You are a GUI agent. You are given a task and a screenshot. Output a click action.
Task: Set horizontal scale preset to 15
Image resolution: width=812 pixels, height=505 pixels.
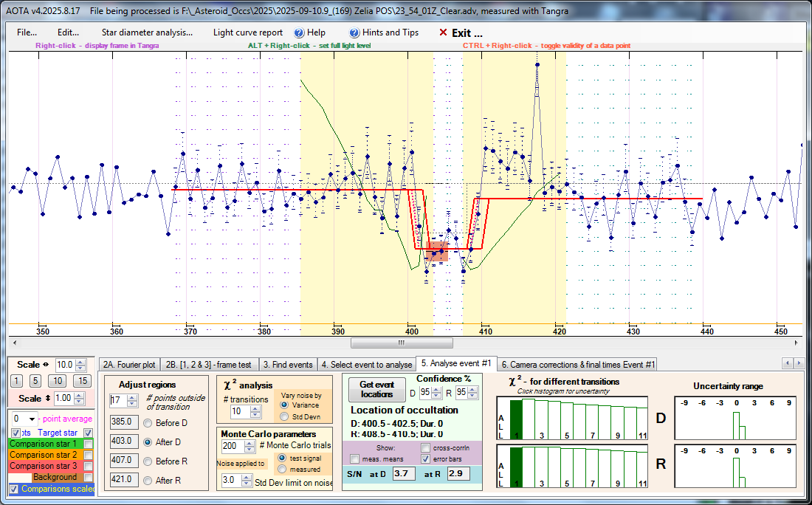pyautogui.click(x=83, y=381)
